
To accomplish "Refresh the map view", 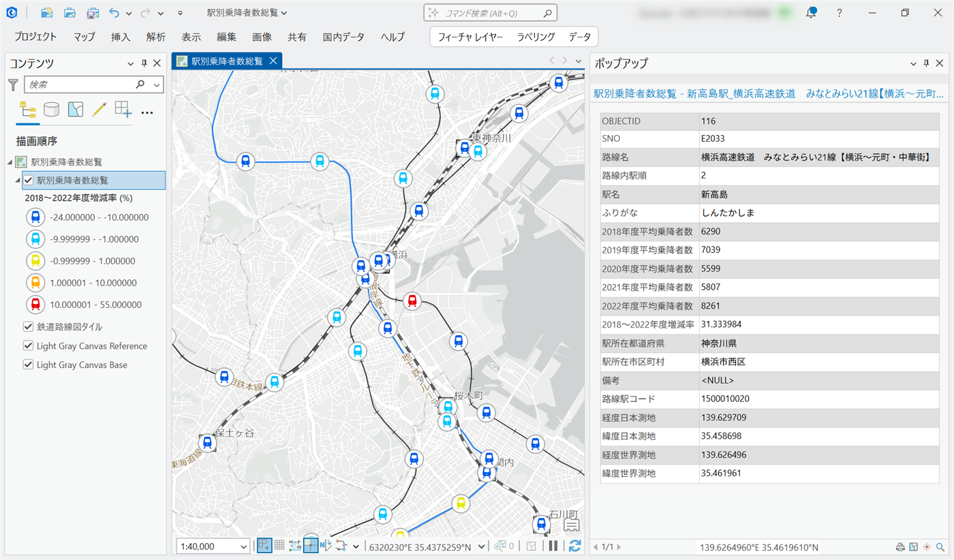I will click(574, 546).
